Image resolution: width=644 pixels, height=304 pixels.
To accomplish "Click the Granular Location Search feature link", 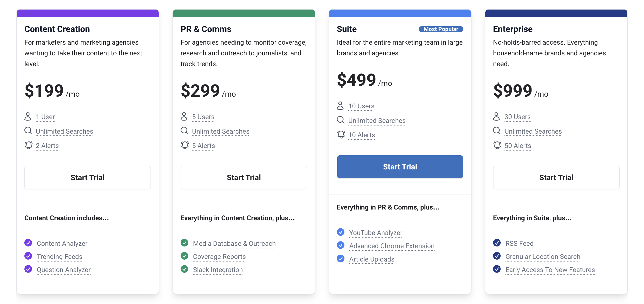I will click(x=543, y=257).
